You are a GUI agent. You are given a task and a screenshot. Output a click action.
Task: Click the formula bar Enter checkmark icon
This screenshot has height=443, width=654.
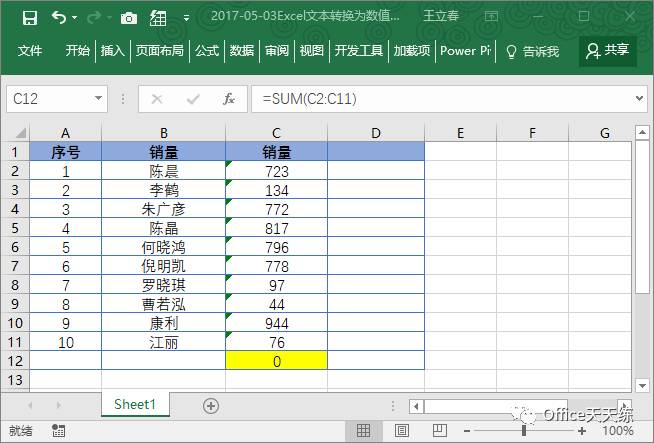pos(193,99)
